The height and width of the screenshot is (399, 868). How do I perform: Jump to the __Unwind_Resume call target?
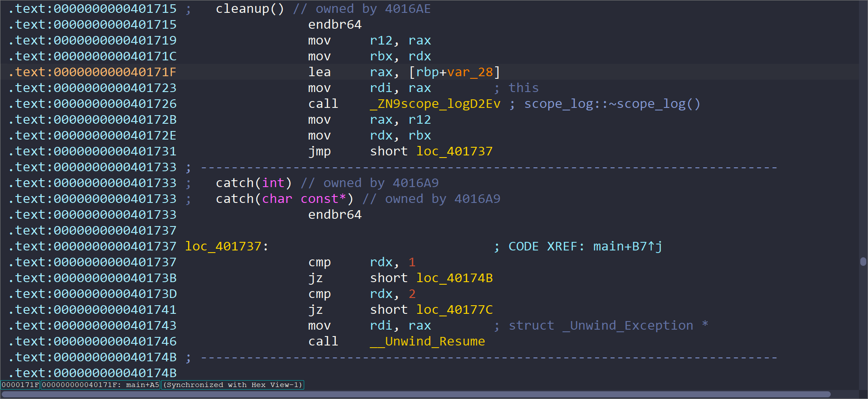[428, 341]
